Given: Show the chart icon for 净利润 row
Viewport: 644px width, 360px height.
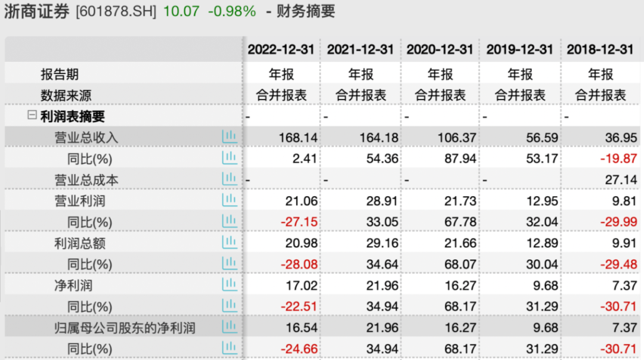Looking at the screenshot, I should tap(230, 285).
